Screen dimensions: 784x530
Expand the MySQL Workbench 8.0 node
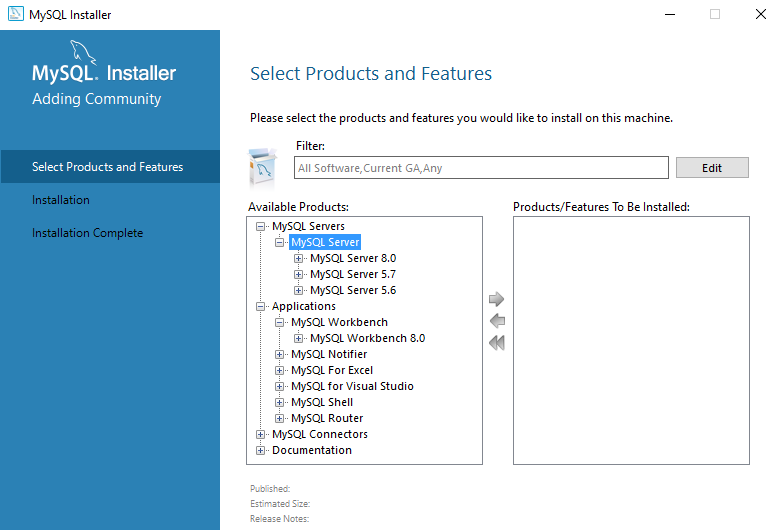coord(298,338)
